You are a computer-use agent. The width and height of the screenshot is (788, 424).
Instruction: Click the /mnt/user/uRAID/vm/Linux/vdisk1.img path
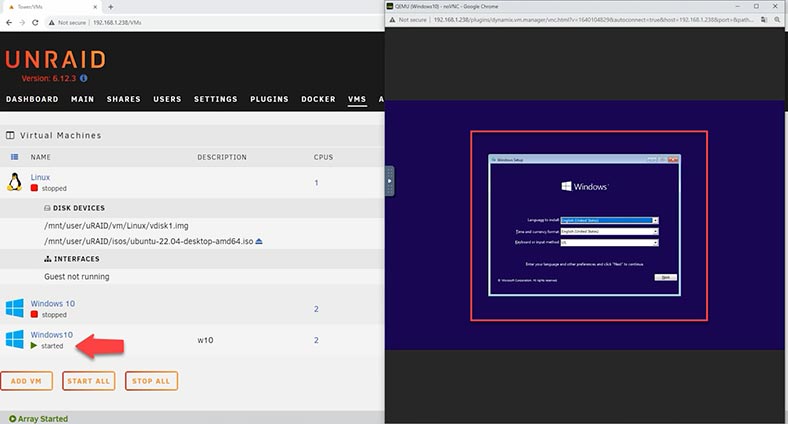[x=117, y=226]
